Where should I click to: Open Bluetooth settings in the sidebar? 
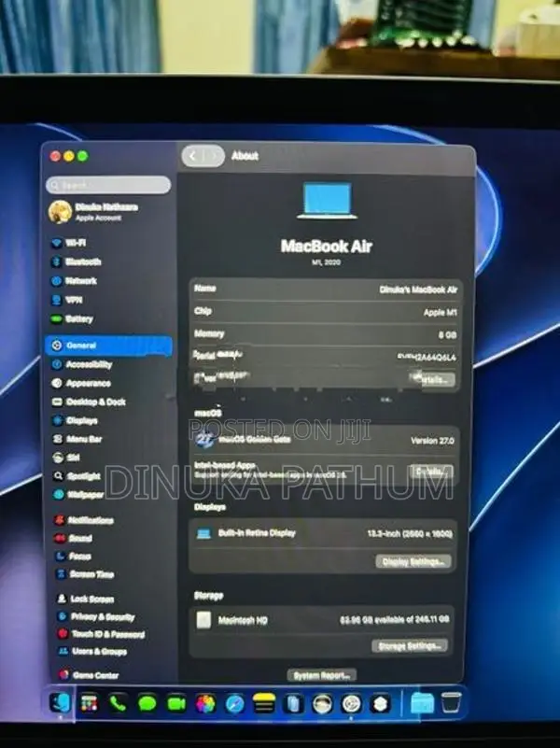(x=77, y=261)
